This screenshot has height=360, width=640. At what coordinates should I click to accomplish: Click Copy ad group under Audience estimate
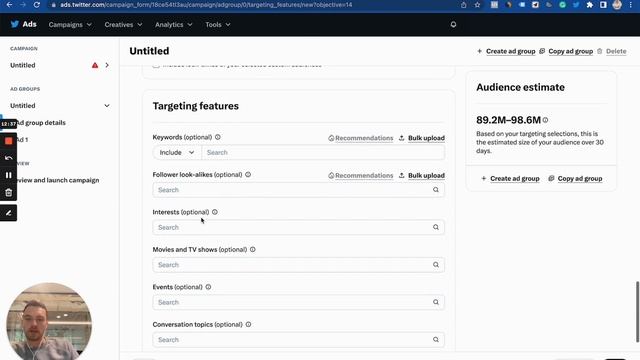coord(575,178)
